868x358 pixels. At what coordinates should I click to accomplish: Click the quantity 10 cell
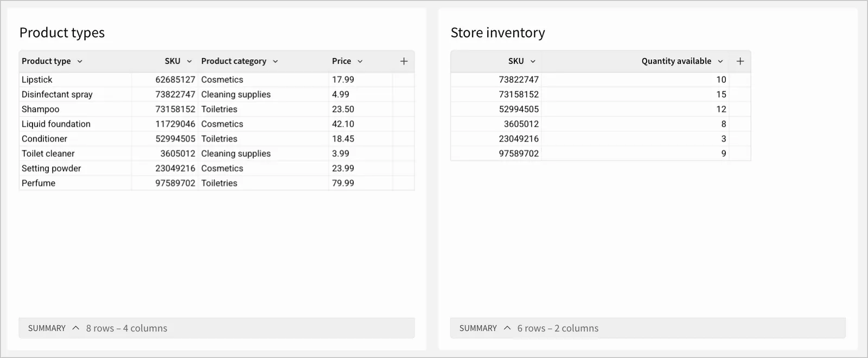635,80
